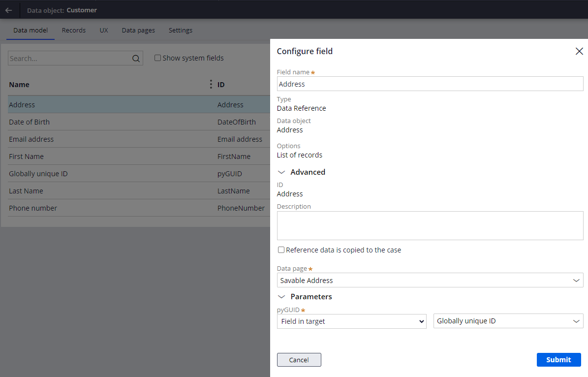Screen dimensions: 588x377
Task: Click the search magnifier icon
Action: (135, 58)
